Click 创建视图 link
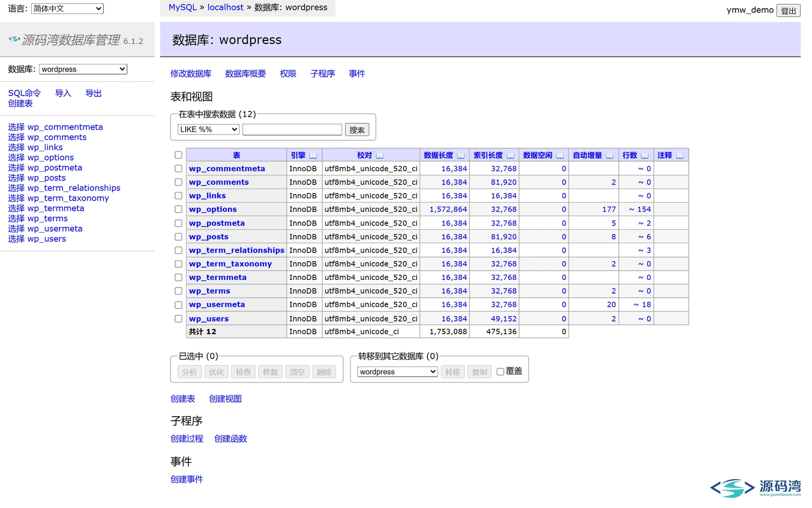The height and width of the screenshot is (508, 812). tap(225, 399)
